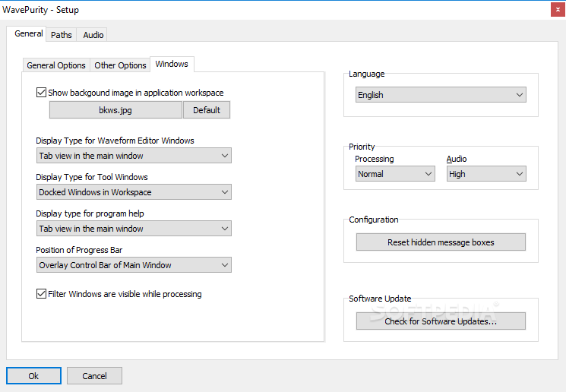
Task: Open the Language dropdown showing English
Action: (441, 94)
